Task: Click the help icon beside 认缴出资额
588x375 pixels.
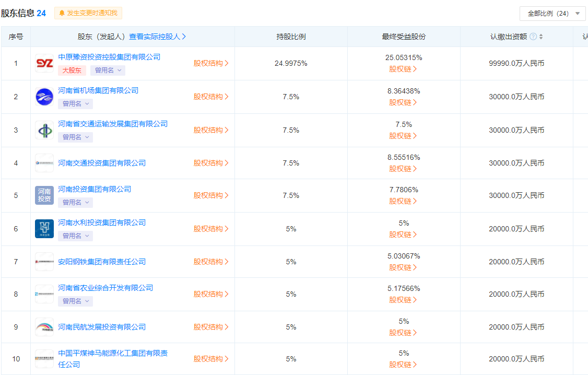Action: tap(533, 37)
